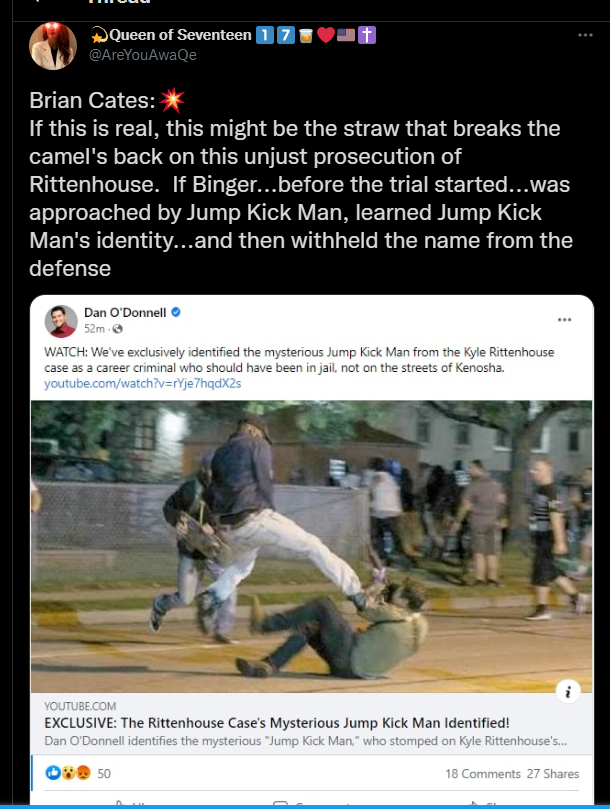Viewport: 610px width, 809px height.
Task: Click the blue Like reaction icon
Action: 53,772
